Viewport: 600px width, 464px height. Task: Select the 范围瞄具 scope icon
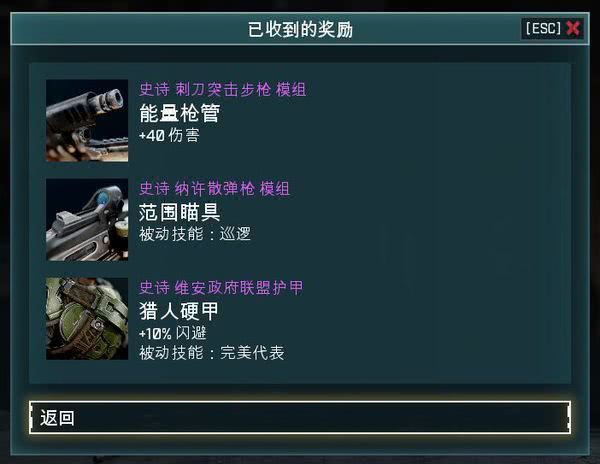point(87,220)
